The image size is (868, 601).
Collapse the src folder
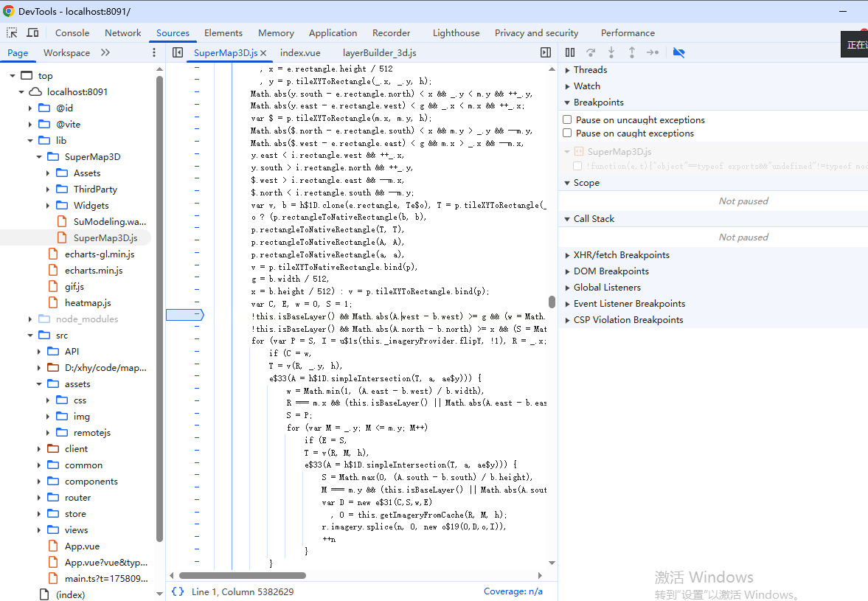[x=30, y=336]
